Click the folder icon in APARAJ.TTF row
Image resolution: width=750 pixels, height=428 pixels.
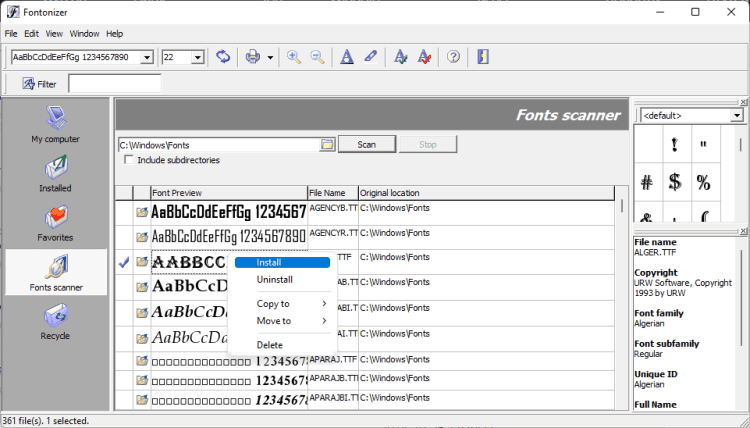pos(142,361)
